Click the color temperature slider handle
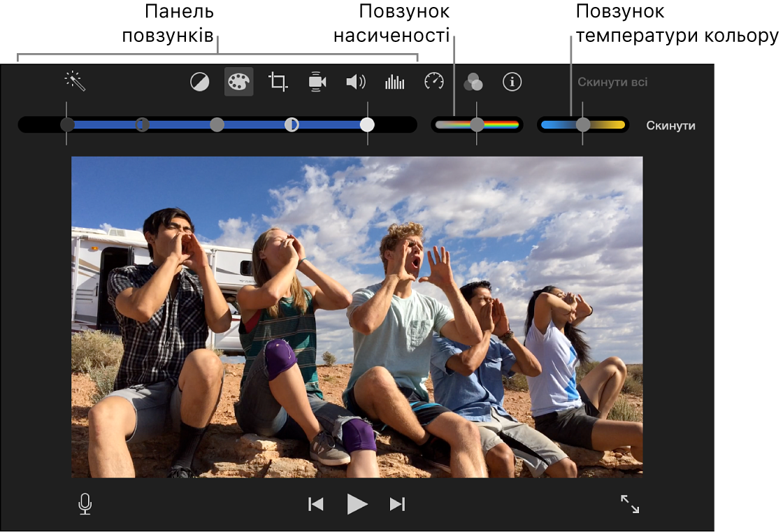 coord(582,125)
